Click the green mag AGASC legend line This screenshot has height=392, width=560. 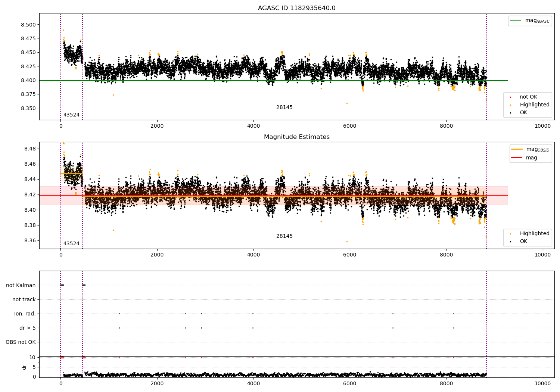(x=516, y=21)
